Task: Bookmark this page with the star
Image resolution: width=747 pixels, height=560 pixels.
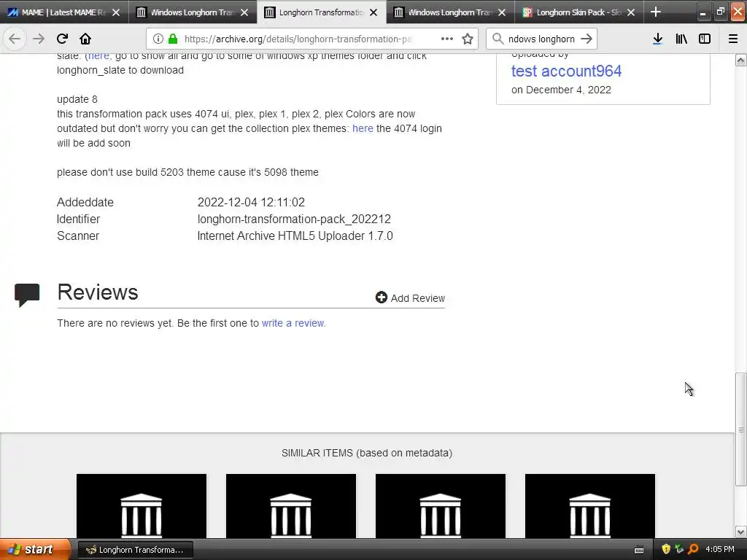Action: tap(468, 39)
